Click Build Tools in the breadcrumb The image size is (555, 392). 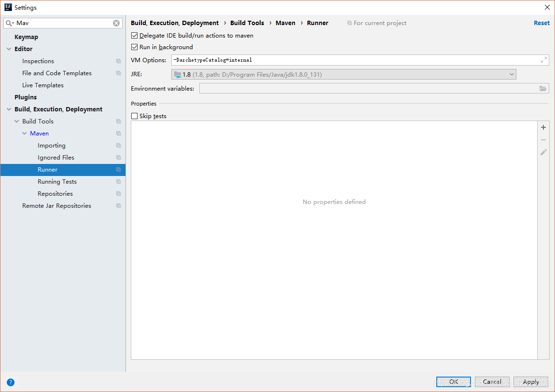pyautogui.click(x=247, y=23)
